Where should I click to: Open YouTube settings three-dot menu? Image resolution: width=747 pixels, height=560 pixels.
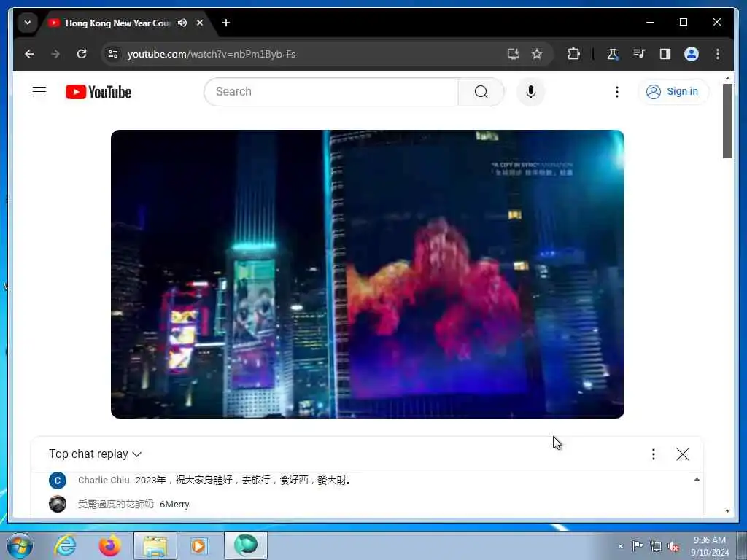click(617, 92)
